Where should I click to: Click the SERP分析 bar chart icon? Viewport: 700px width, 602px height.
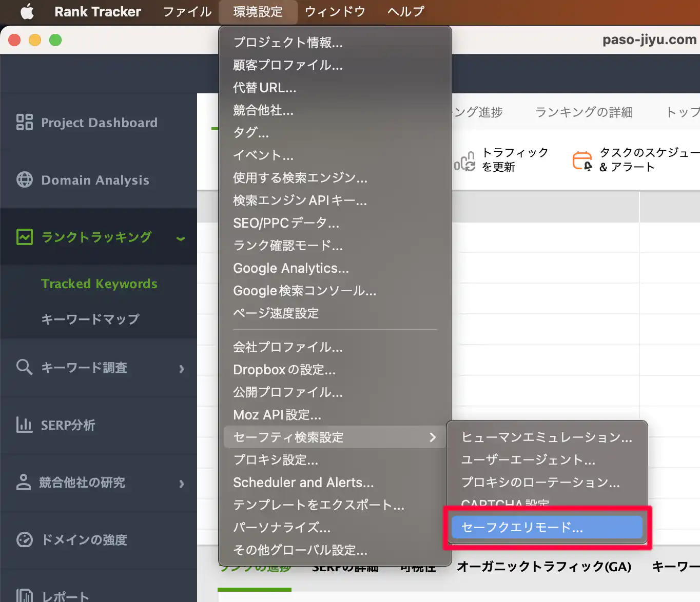[25, 425]
